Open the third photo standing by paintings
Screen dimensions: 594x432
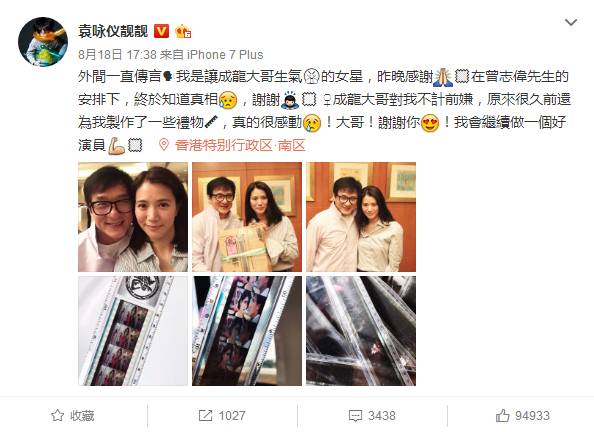(361, 217)
